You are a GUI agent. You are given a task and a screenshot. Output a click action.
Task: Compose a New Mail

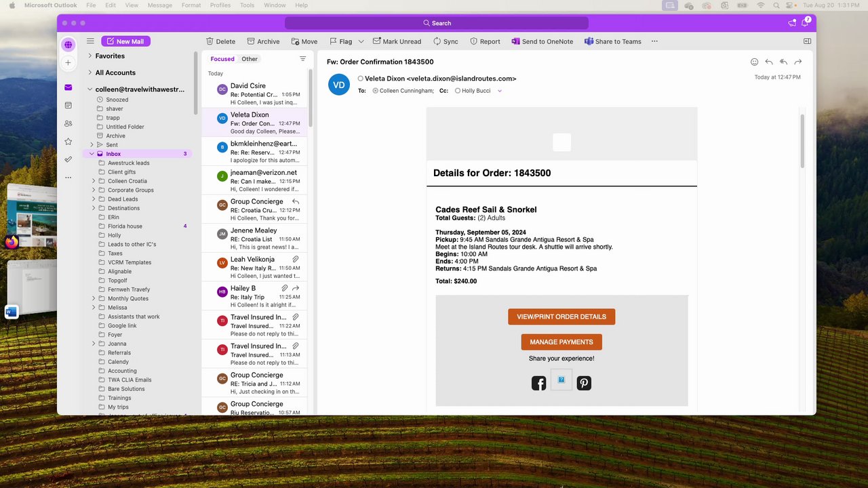(x=125, y=41)
